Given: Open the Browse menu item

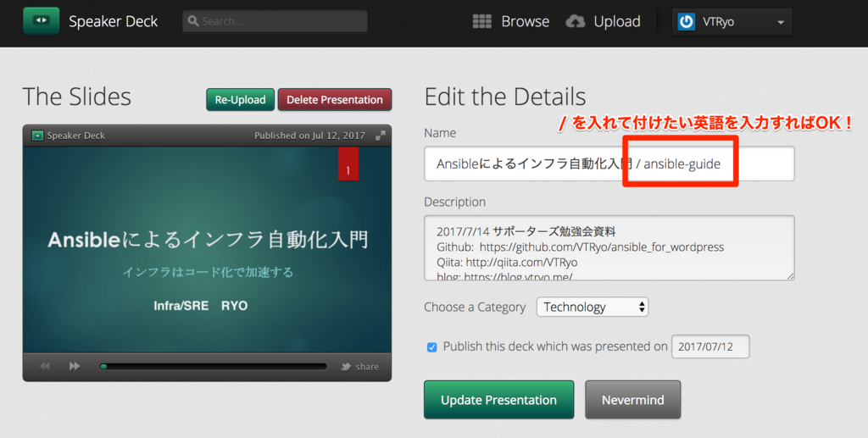Looking at the screenshot, I should tap(525, 21).
